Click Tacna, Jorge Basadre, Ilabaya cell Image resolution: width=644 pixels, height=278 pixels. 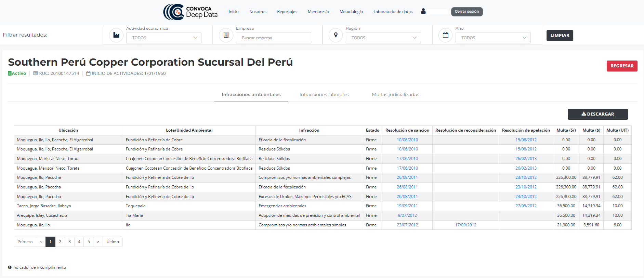(68, 206)
